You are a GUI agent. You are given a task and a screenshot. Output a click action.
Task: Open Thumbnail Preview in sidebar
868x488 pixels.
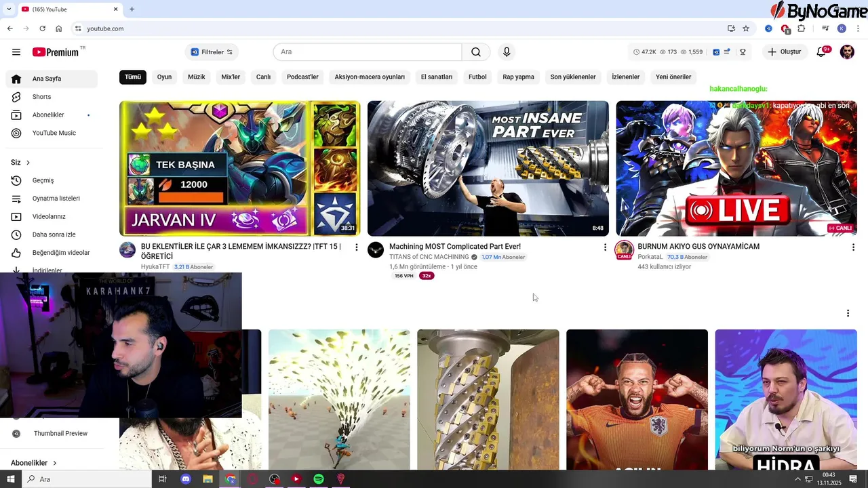coord(52,434)
